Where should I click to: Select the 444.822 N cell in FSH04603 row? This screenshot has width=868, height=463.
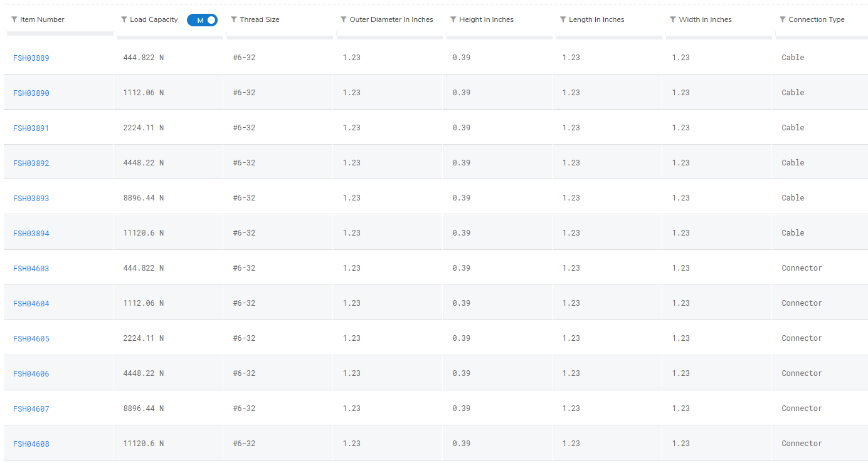click(x=144, y=268)
